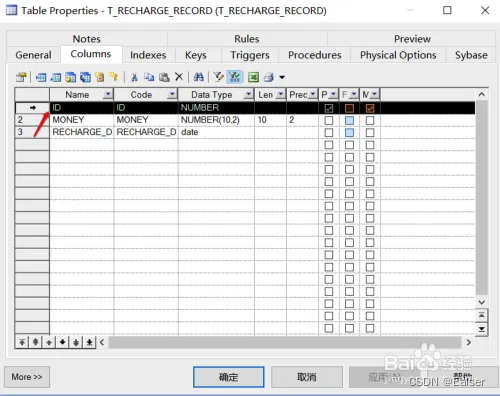Move row to bottom of list

[89, 342]
